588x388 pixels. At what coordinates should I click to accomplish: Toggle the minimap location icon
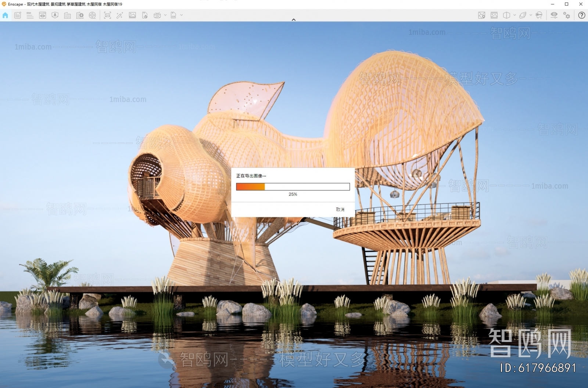click(481, 15)
